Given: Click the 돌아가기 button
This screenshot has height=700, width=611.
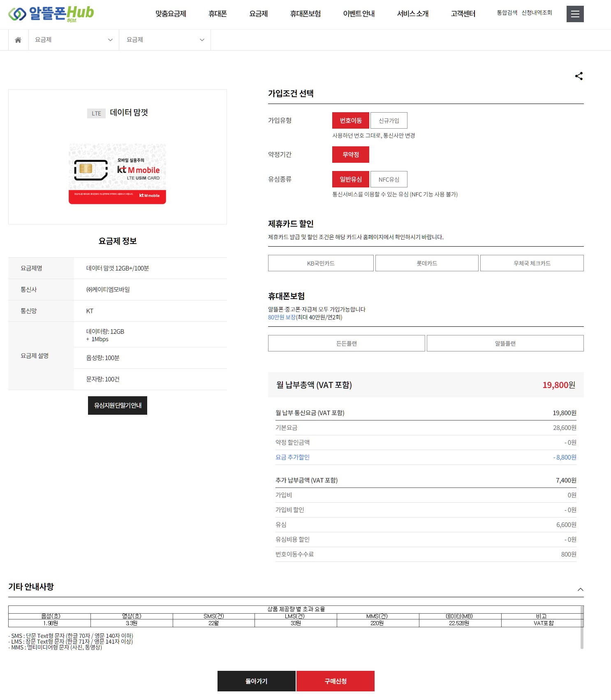Looking at the screenshot, I should point(256,681).
